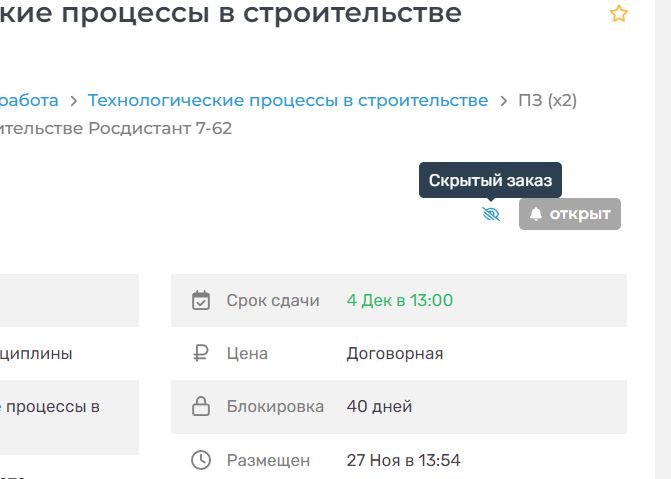Go to the "работа" breadcrumb link
Screen dimensions: 671x479
29,100
